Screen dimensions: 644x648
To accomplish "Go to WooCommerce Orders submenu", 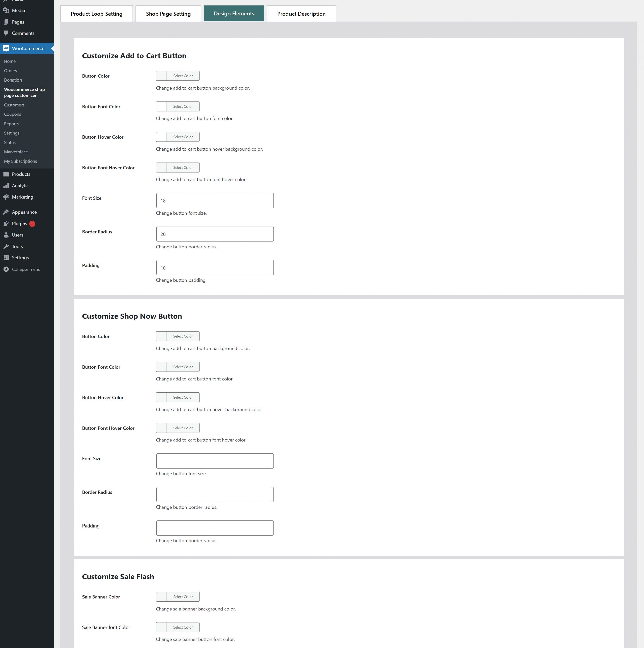I will pyautogui.click(x=10, y=71).
